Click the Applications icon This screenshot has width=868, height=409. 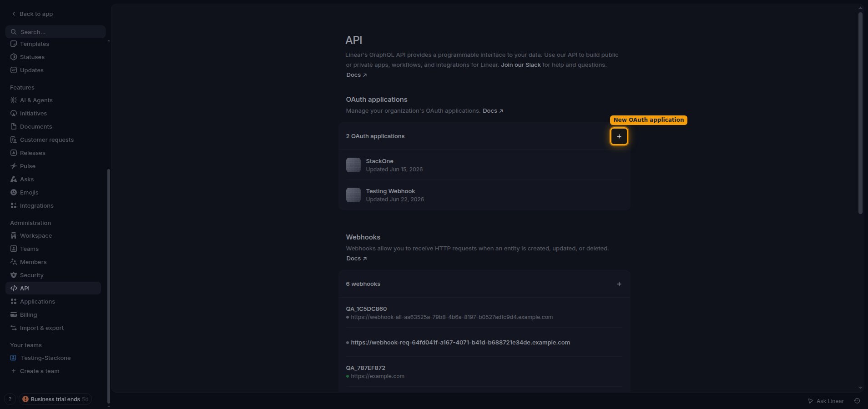coord(14,302)
